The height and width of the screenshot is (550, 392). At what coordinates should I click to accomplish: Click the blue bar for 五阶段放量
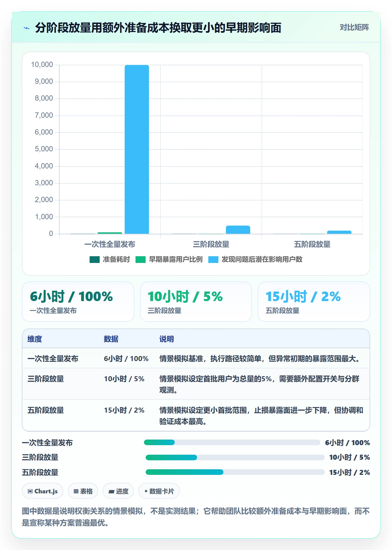[x=339, y=232]
